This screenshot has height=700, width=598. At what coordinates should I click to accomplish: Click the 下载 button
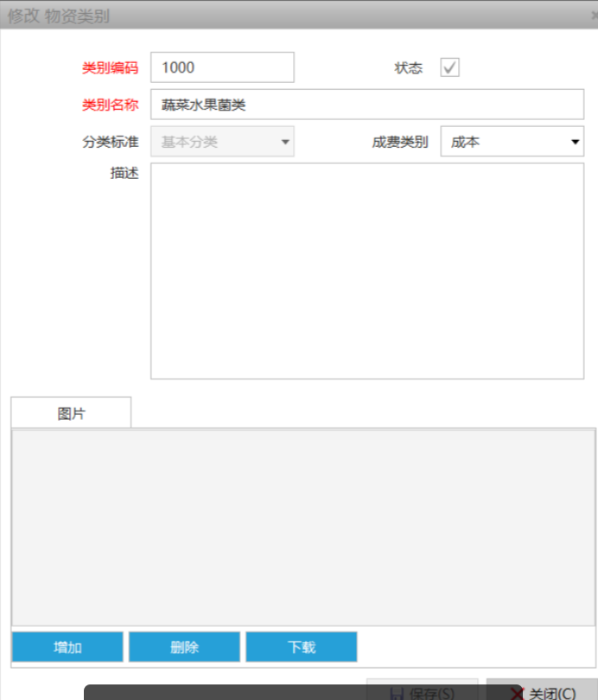[301, 647]
